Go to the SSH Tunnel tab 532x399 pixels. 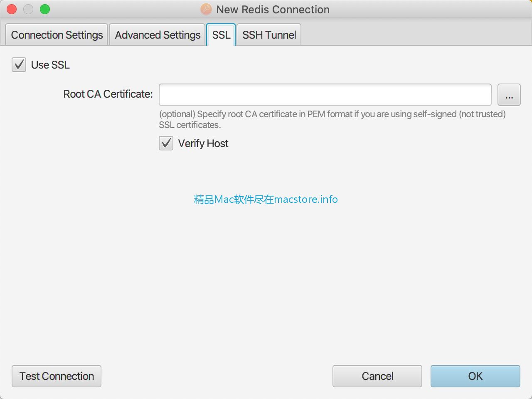[x=269, y=35]
